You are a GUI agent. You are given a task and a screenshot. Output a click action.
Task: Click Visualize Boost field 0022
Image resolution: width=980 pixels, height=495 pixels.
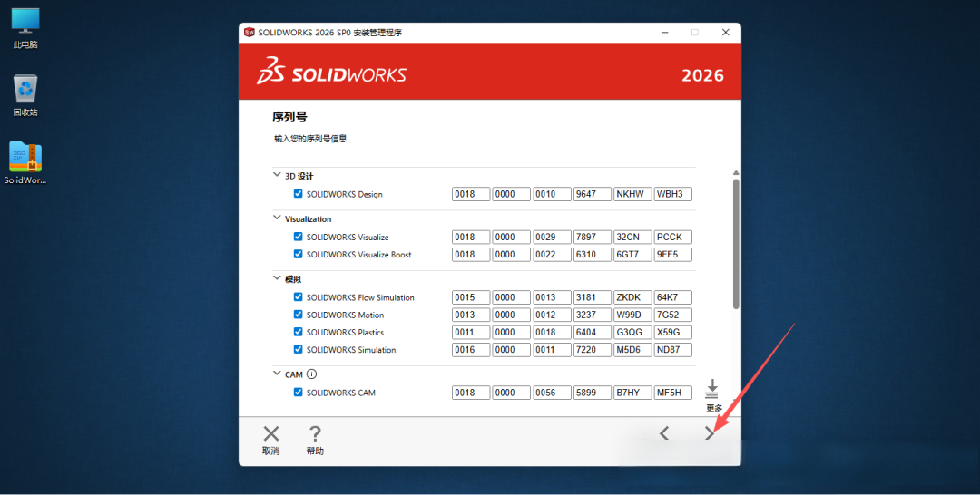[552, 255]
